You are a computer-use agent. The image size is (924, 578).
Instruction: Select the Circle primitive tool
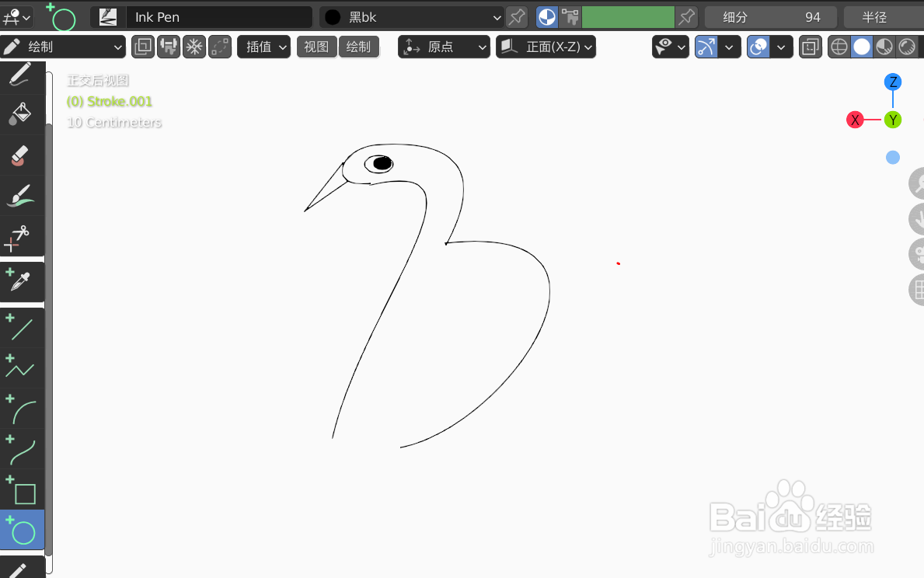click(22, 530)
